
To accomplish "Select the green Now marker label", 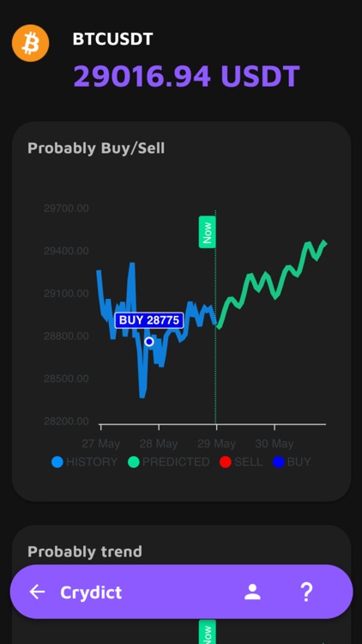I will pyautogui.click(x=208, y=232).
